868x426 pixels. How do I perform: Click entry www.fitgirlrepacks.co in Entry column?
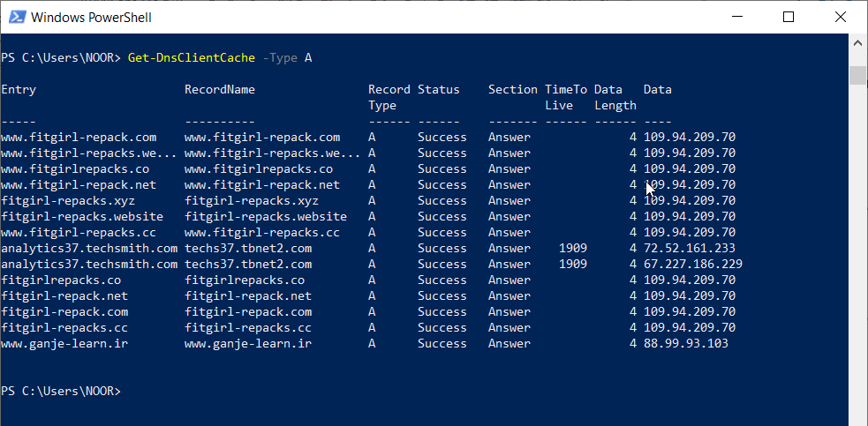[x=75, y=168]
